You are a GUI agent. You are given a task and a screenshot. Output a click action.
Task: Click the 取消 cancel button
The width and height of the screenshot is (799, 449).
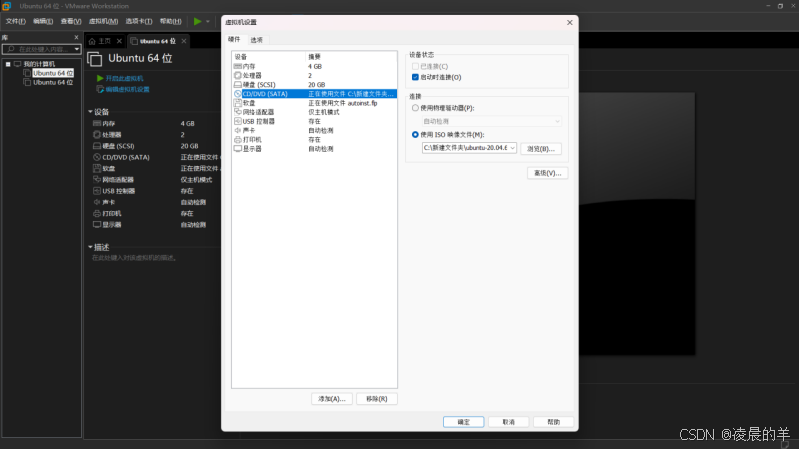509,422
